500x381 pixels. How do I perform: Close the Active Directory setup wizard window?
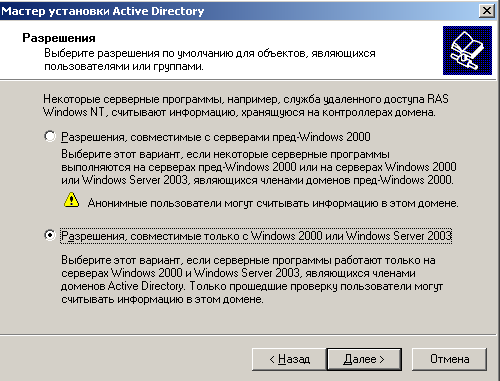tap(487, 11)
